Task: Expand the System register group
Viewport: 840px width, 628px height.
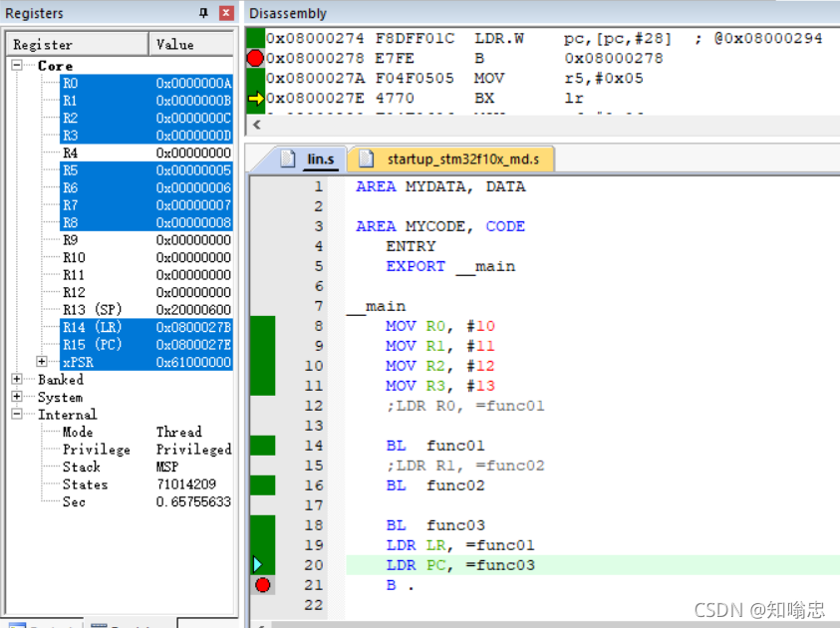Action: 17,397
